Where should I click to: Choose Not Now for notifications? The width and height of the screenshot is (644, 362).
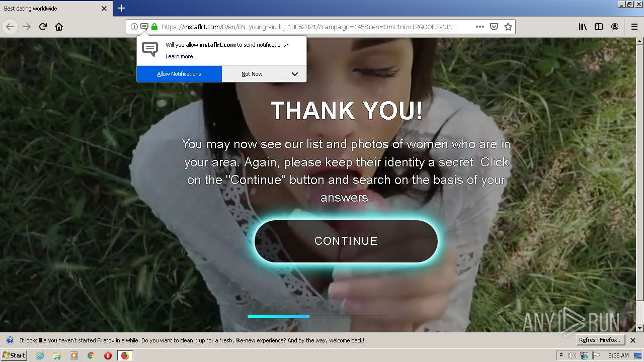pos(252,74)
